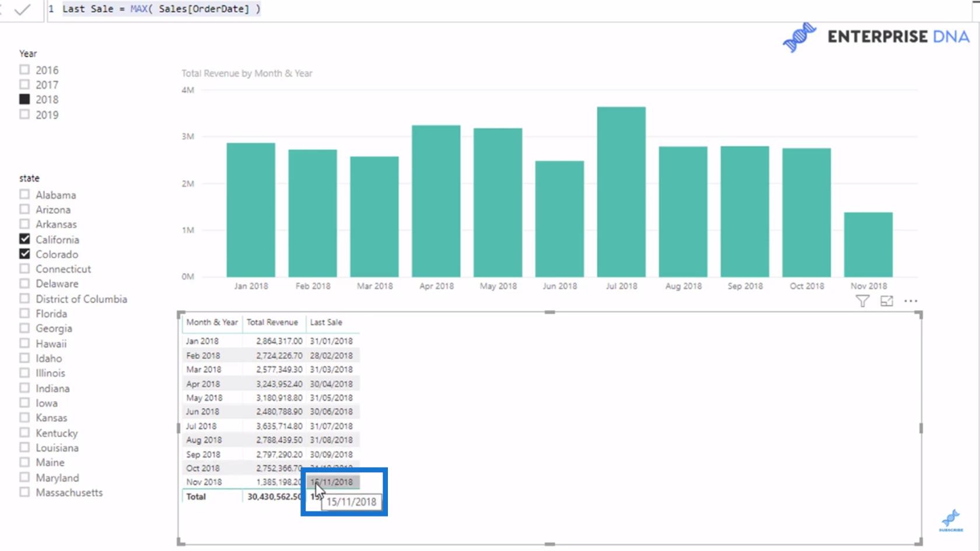The width and height of the screenshot is (980, 551).
Task: Select the Jul 2018 bar in chart
Action: pyautogui.click(x=621, y=192)
